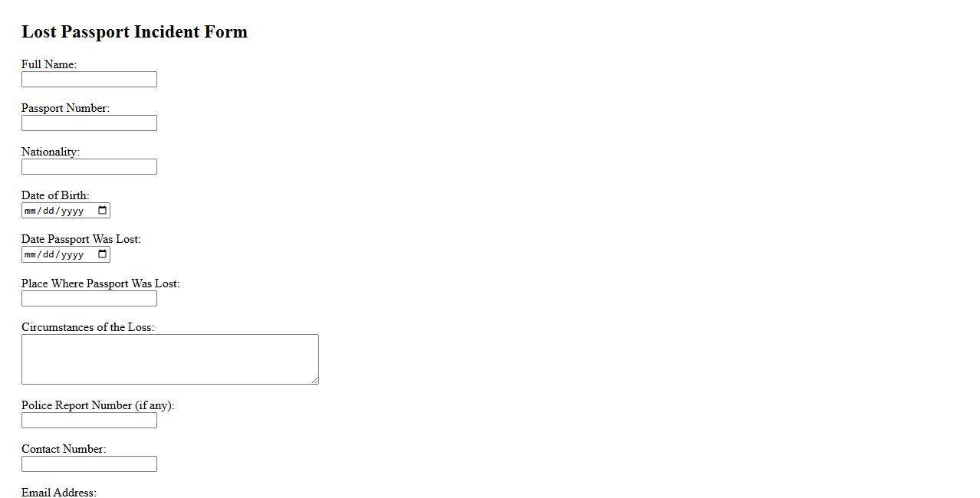Select the Contact Number input field
This screenshot has width=980, height=498.
click(x=89, y=464)
